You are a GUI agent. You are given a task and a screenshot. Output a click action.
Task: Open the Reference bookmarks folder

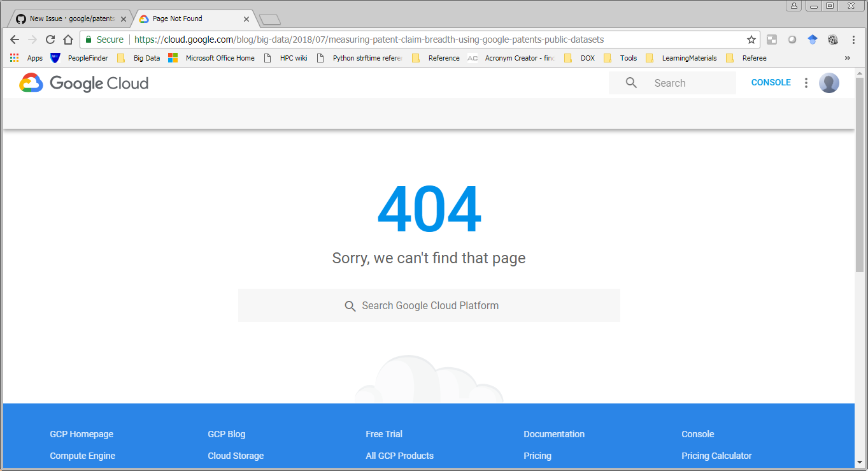[436, 58]
